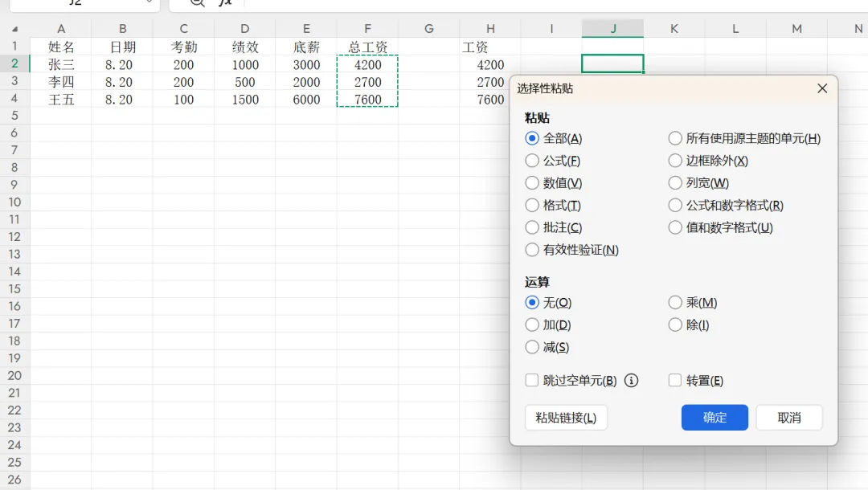Click the select-all corner triangle
This screenshot has width=868, height=490.
(x=15, y=29)
